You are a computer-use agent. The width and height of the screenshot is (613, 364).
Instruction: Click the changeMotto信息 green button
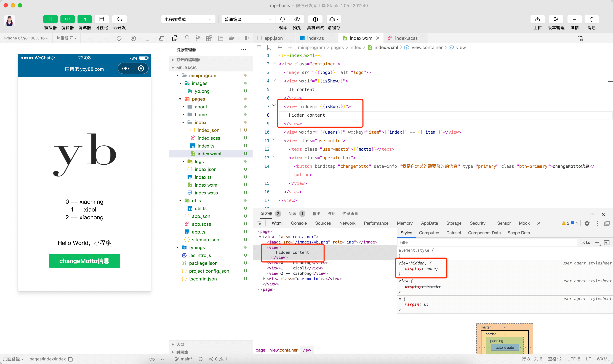point(84,261)
